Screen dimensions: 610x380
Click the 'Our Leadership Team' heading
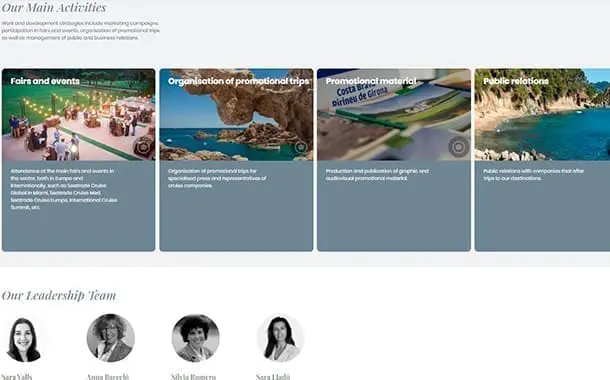pos(59,295)
